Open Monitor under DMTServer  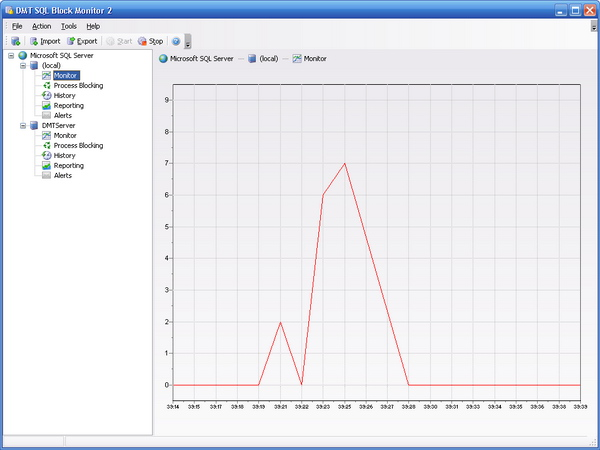65,135
